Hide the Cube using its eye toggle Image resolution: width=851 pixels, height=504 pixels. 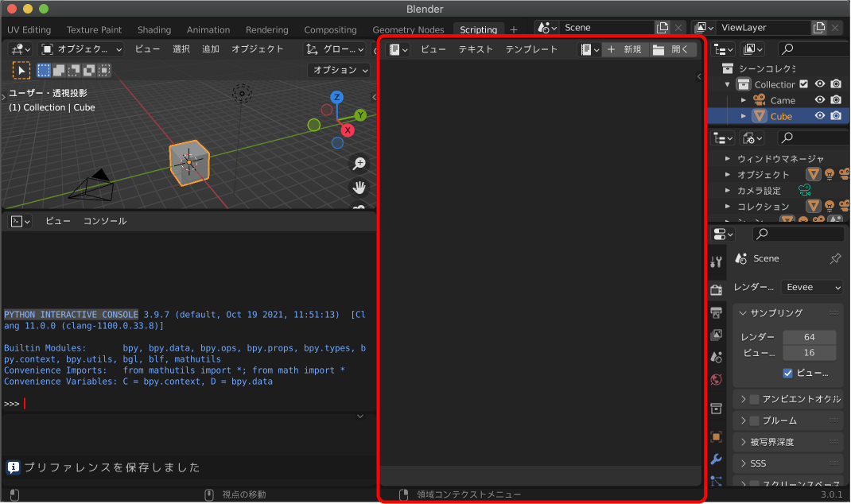[x=819, y=115]
